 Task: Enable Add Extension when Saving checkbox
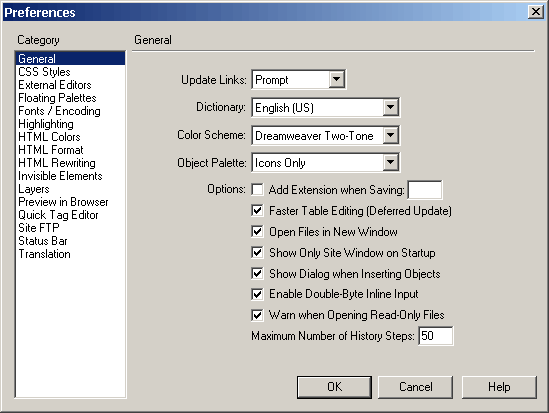pos(257,189)
